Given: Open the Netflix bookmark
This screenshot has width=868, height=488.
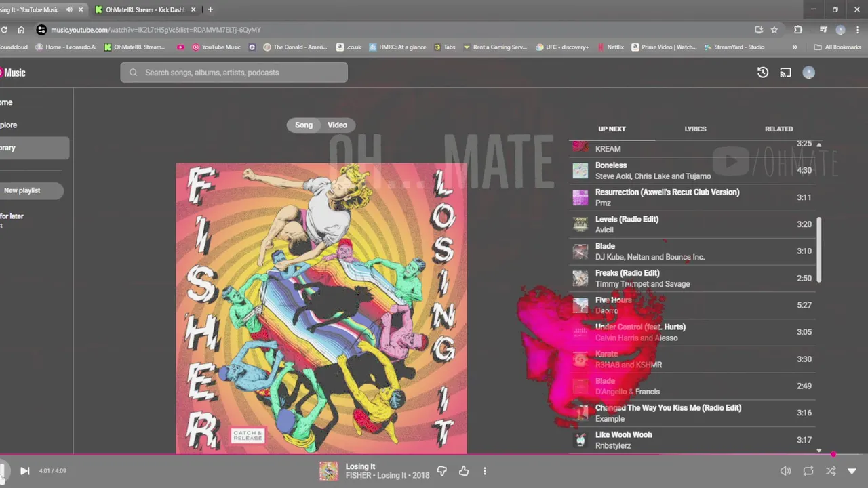Looking at the screenshot, I should click(610, 47).
